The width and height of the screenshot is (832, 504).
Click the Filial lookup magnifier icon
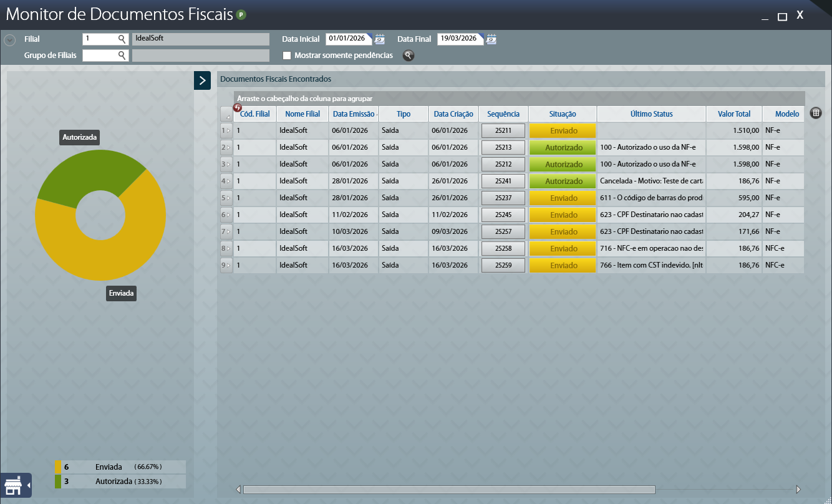(122, 39)
